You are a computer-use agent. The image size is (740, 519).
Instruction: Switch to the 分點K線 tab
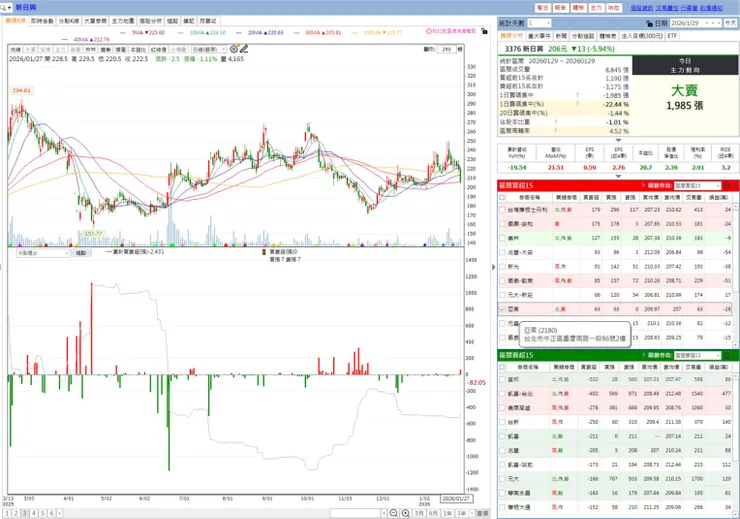click(x=69, y=21)
